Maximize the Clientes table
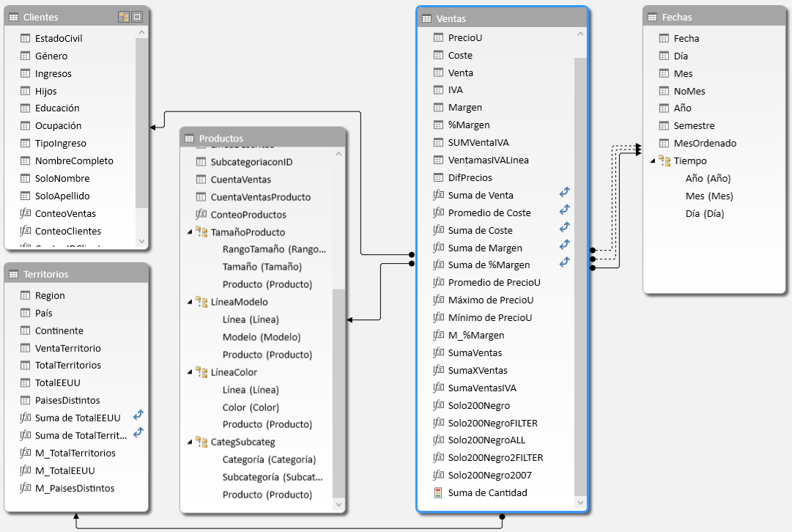 click(x=136, y=17)
